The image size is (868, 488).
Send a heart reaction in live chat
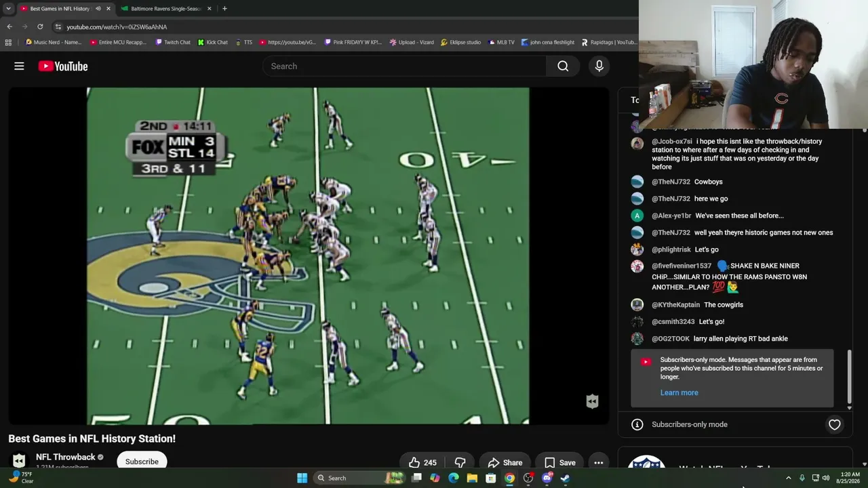click(x=834, y=424)
